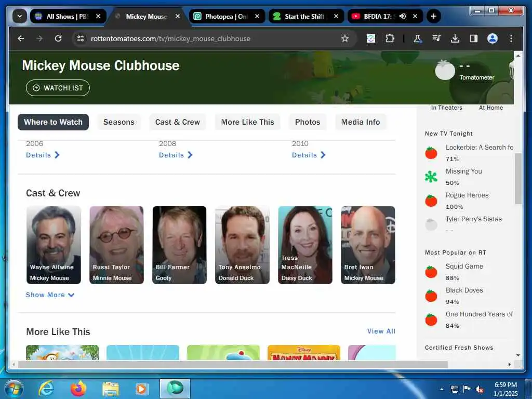Open Lockerbie: A Search for Truth link

tap(480, 147)
